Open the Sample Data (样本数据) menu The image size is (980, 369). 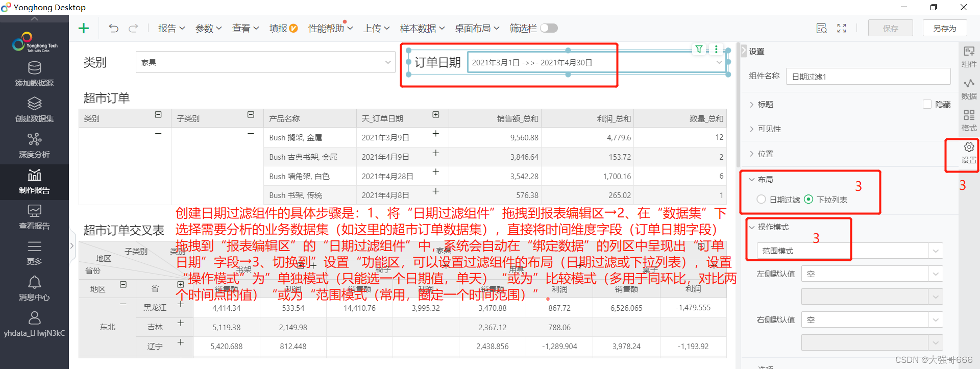pyautogui.click(x=422, y=29)
